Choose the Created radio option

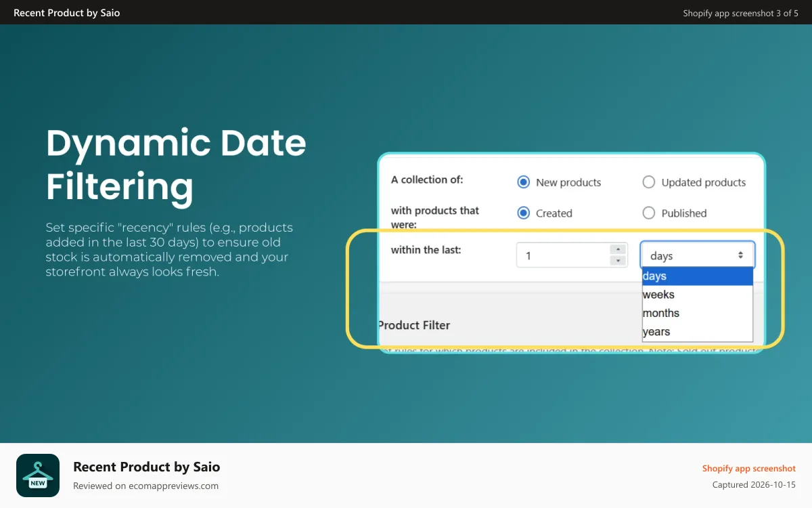(x=523, y=213)
